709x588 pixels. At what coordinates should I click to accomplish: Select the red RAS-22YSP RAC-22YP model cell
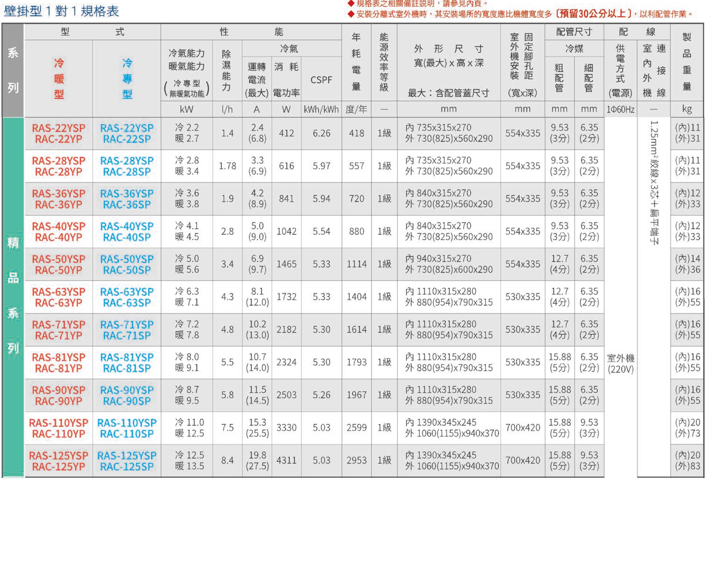[59, 133]
